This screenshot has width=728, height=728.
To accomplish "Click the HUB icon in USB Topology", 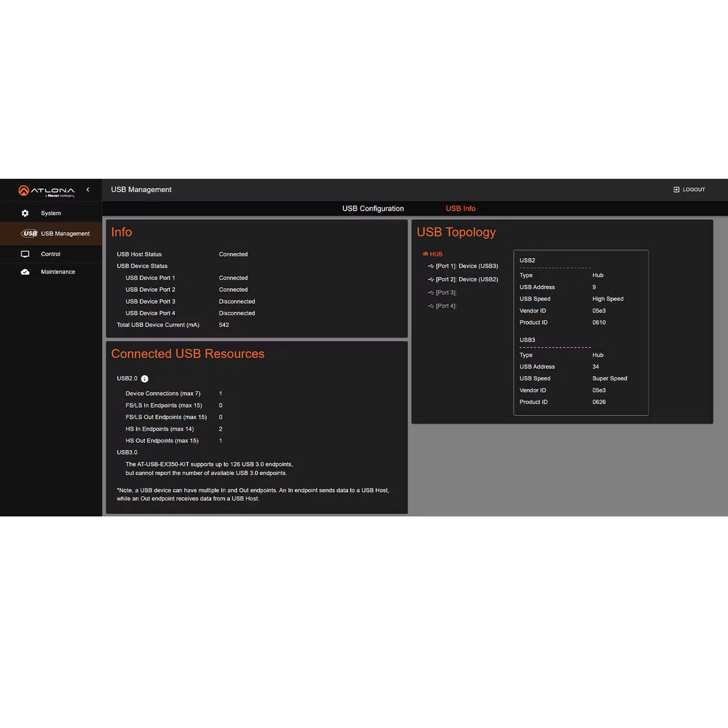I will tap(425, 254).
